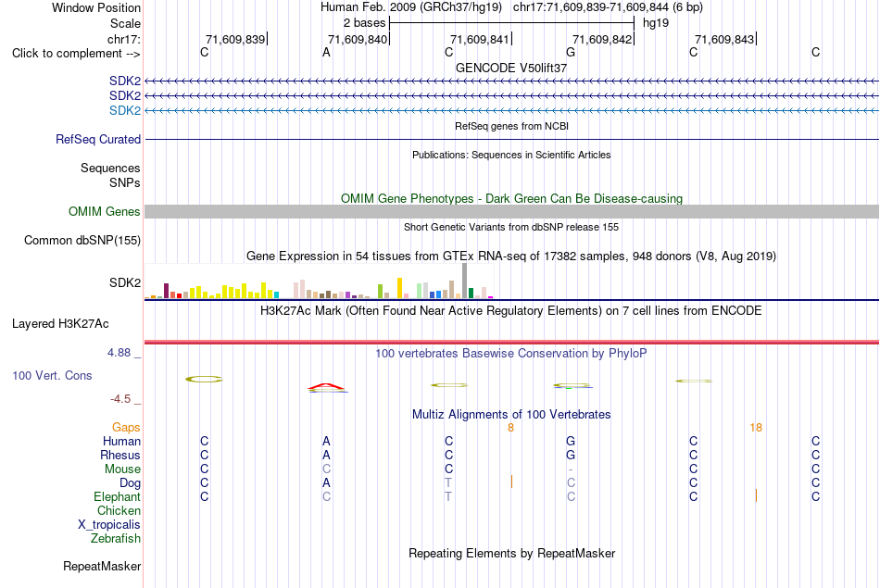Select the Chicken species row label
This screenshot has width=880, height=588.
[119, 510]
